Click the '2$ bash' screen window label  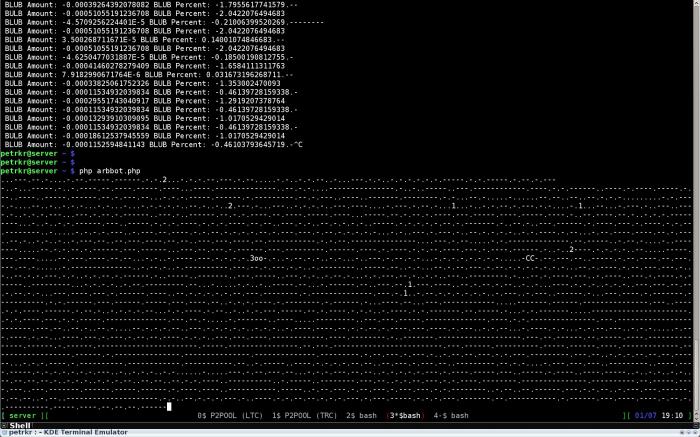tap(361, 416)
